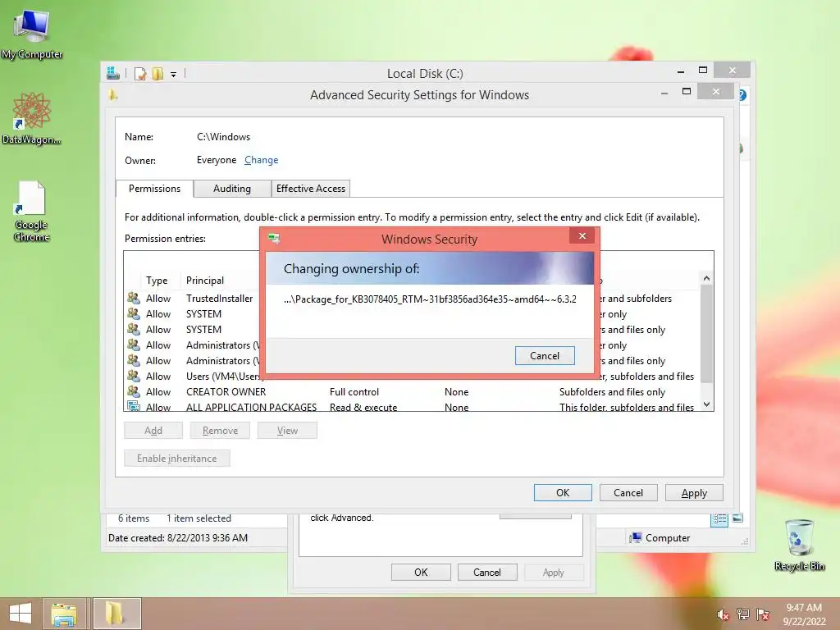Click Windows Security dialog title icon

point(274,239)
